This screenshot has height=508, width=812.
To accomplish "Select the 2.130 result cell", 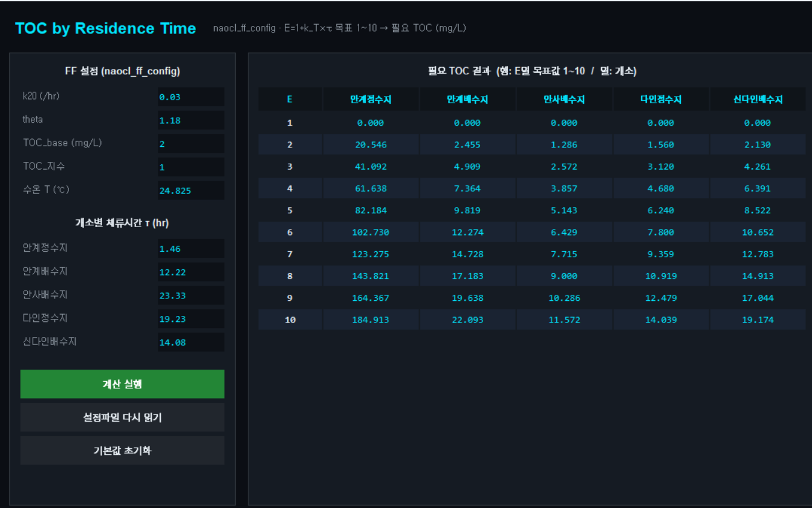I will click(x=758, y=145).
